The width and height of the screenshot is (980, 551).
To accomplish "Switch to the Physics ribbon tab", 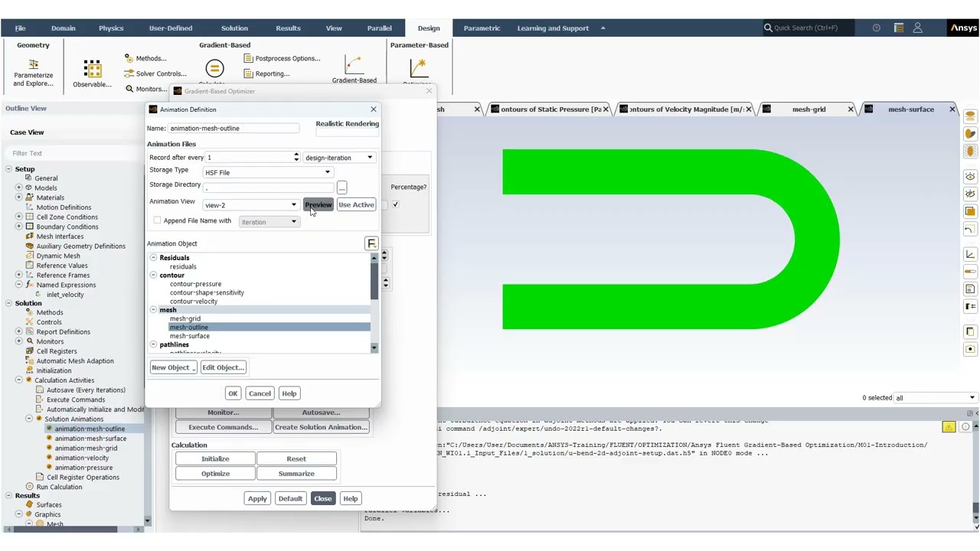I will click(111, 28).
